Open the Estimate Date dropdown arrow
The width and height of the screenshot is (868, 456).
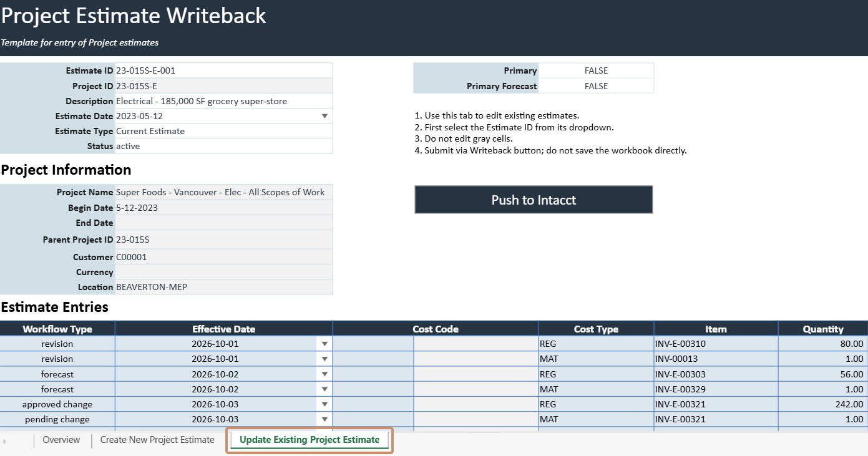click(324, 116)
